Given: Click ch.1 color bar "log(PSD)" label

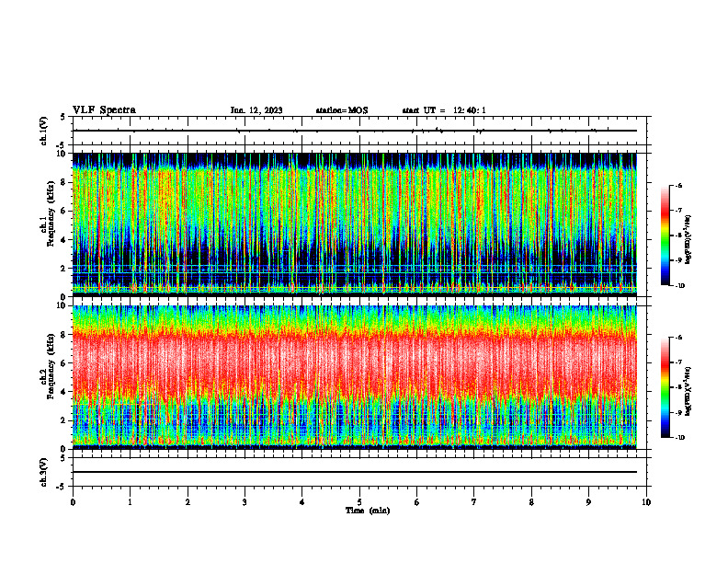Looking at the screenshot, I should pyautogui.click(x=688, y=240).
